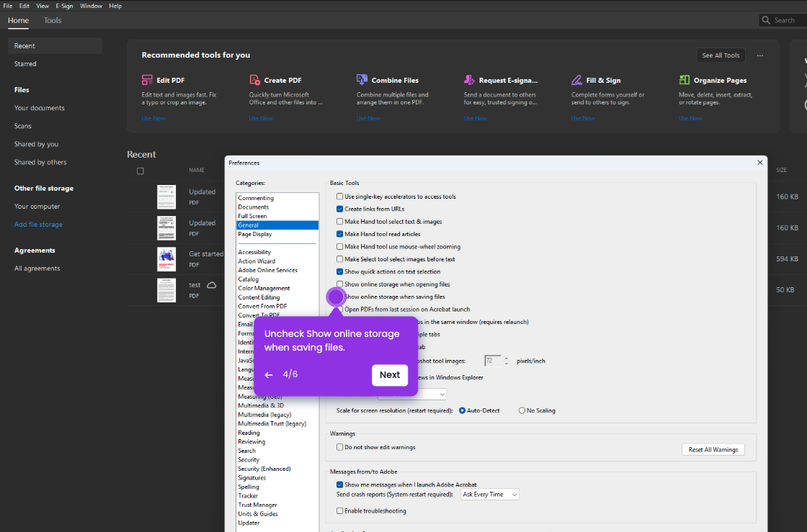Click the Fill & Sign icon

(576, 80)
